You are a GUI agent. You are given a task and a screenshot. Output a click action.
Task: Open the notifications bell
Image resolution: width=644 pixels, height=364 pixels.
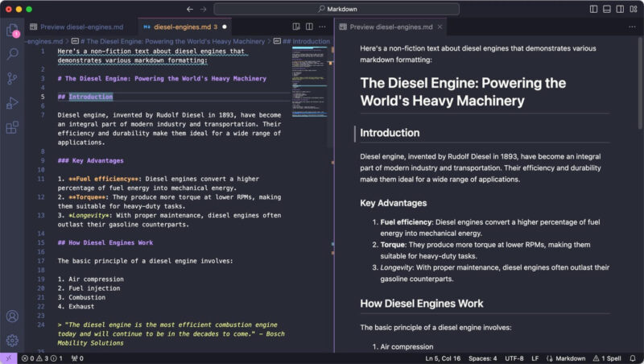[x=633, y=358]
